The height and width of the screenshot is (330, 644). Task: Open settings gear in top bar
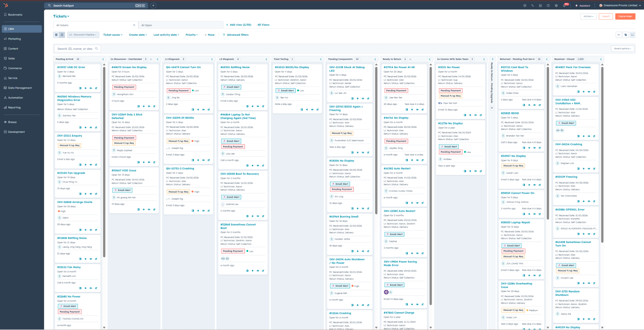click(556, 6)
